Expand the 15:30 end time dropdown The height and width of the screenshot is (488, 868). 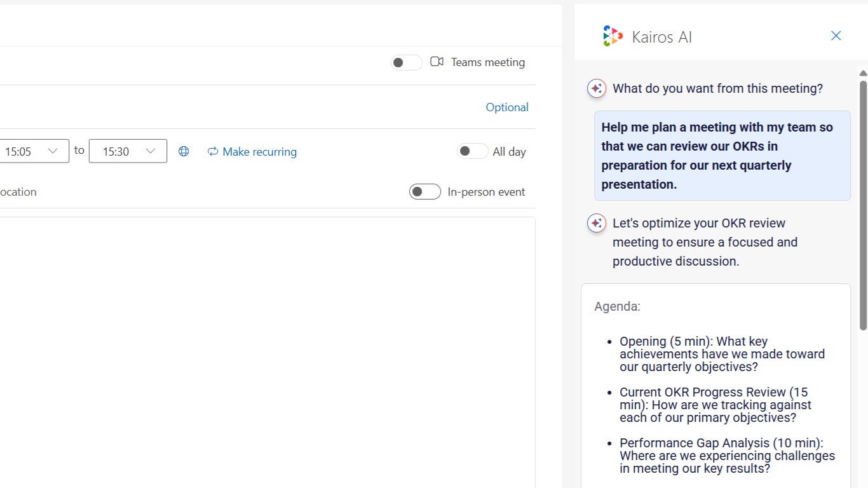pos(151,151)
